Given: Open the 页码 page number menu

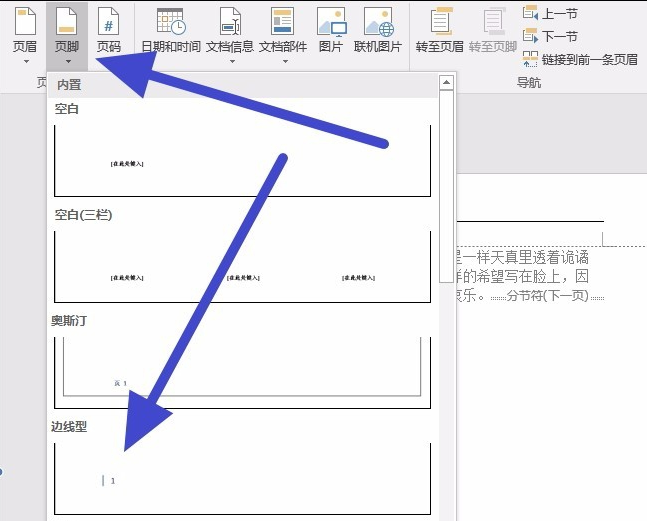Looking at the screenshot, I should [109, 31].
